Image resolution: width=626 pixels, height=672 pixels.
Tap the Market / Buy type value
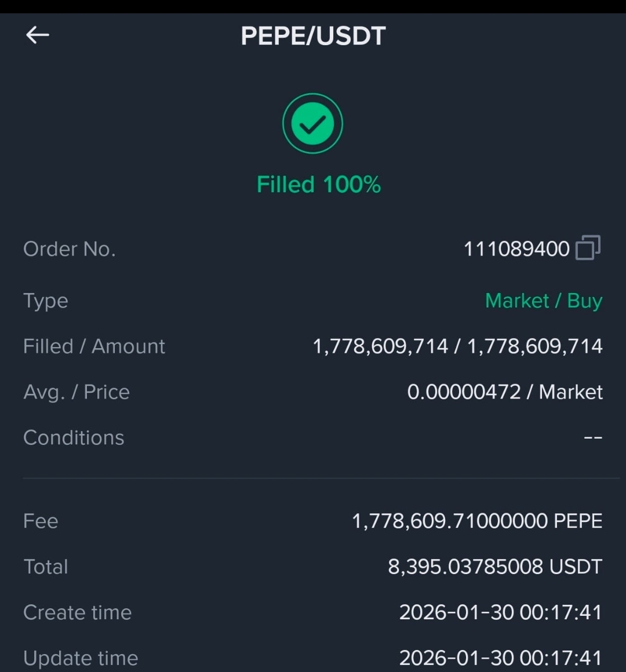[x=544, y=301]
